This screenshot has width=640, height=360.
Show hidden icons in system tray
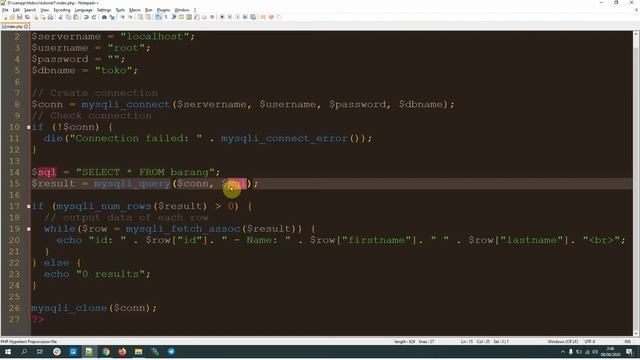[x=562, y=352]
